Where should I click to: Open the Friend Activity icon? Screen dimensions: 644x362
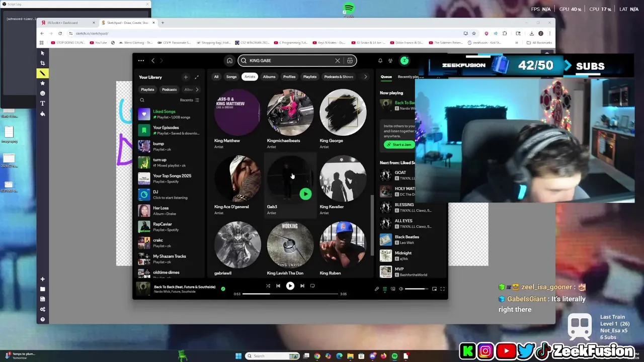tap(390, 60)
